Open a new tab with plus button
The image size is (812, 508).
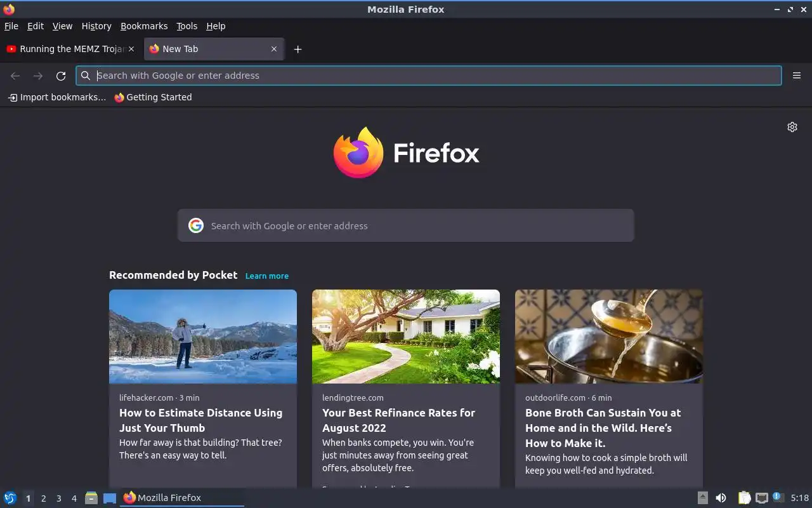click(x=298, y=49)
